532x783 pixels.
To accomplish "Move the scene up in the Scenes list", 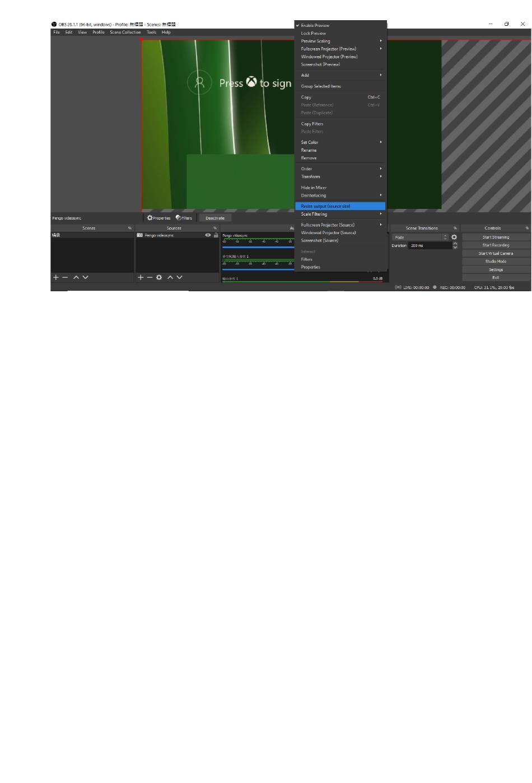I will 76,277.
